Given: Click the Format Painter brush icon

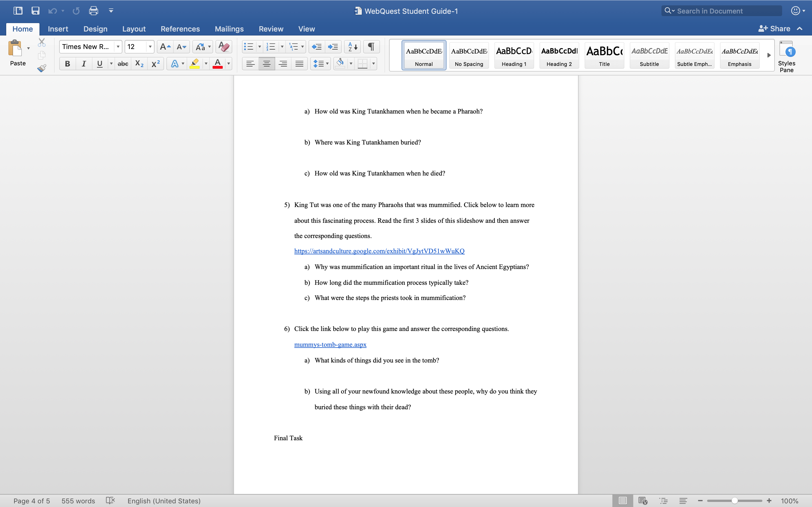Looking at the screenshot, I should click(42, 68).
